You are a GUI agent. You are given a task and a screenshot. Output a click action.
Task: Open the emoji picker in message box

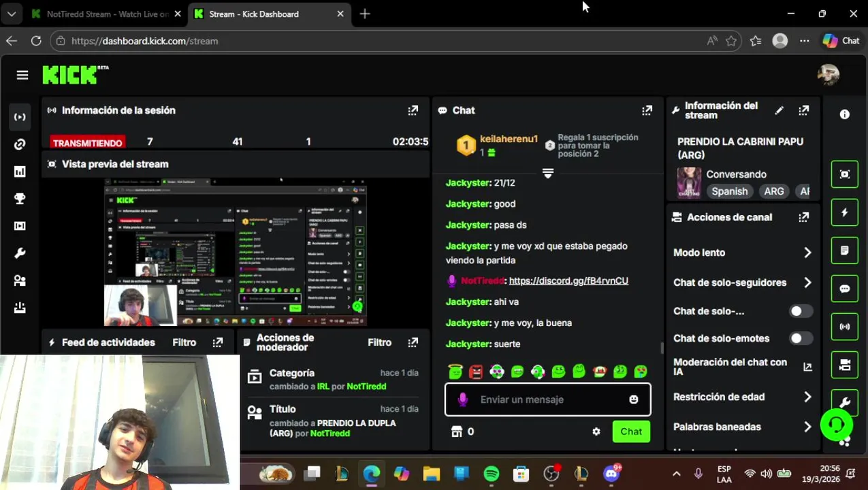(634, 399)
